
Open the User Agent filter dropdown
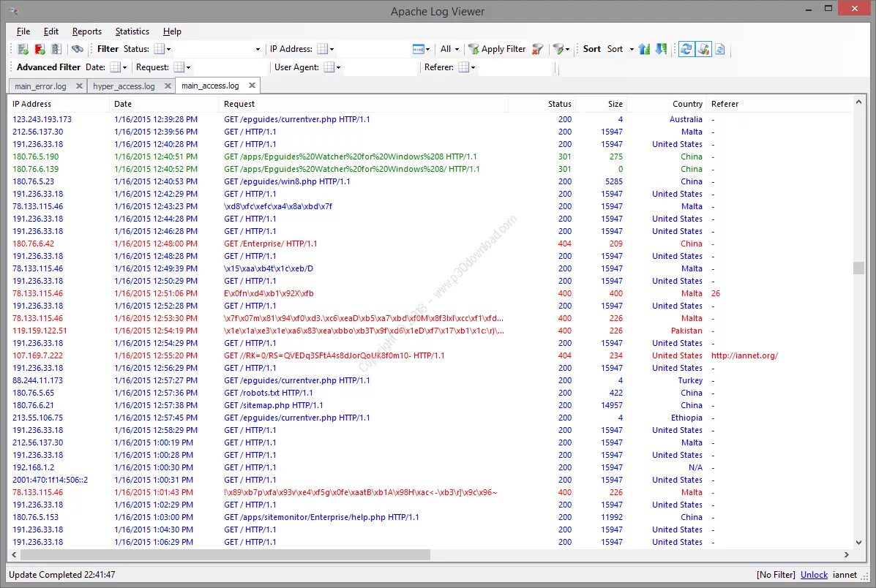point(332,67)
